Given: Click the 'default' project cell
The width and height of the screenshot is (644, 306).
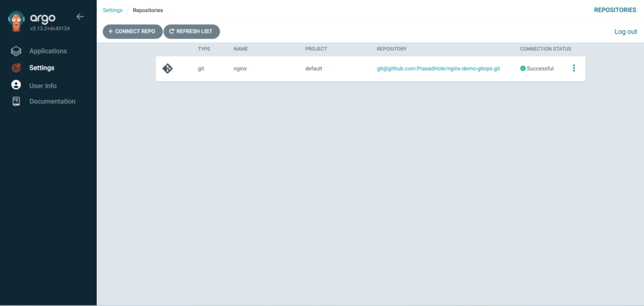Looking at the screenshot, I should coord(314,68).
